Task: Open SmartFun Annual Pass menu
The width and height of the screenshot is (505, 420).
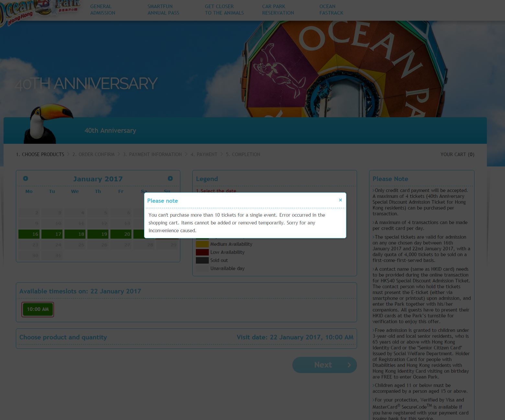Action: pyautogui.click(x=163, y=10)
